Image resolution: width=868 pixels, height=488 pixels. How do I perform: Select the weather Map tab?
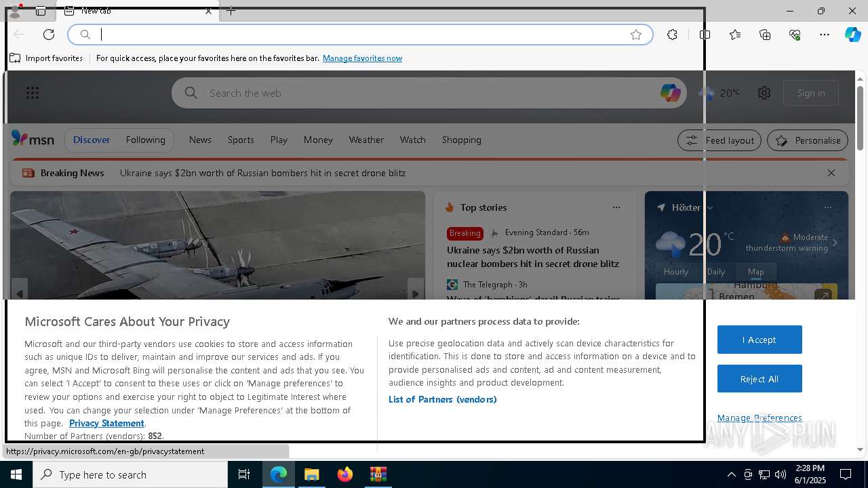tap(755, 271)
